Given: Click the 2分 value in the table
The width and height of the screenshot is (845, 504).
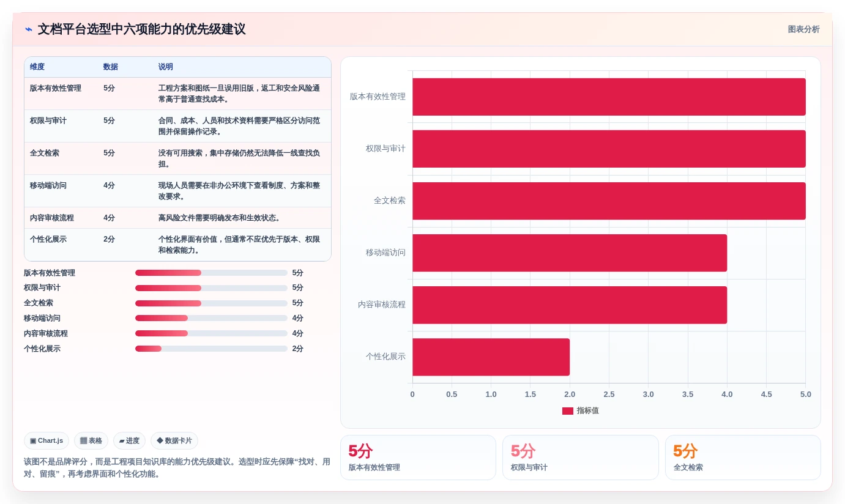Looking at the screenshot, I should pos(109,239).
